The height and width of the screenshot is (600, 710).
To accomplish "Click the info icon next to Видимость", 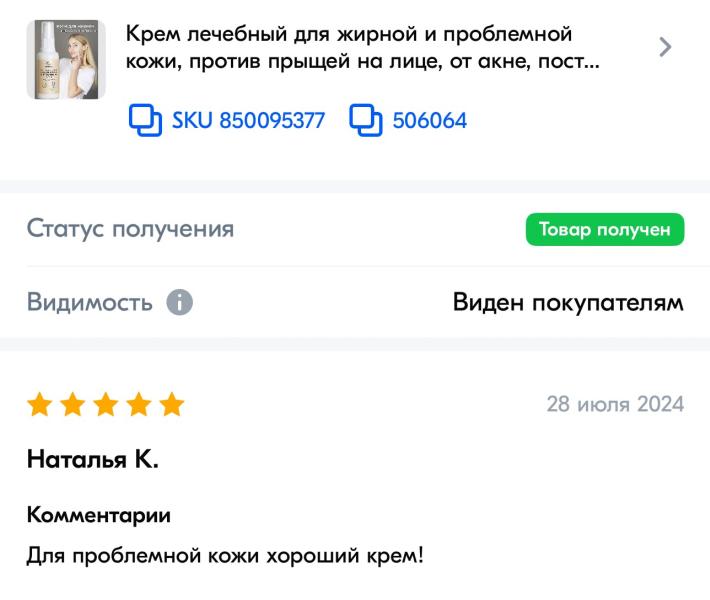I will pyautogui.click(x=179, y=302).
